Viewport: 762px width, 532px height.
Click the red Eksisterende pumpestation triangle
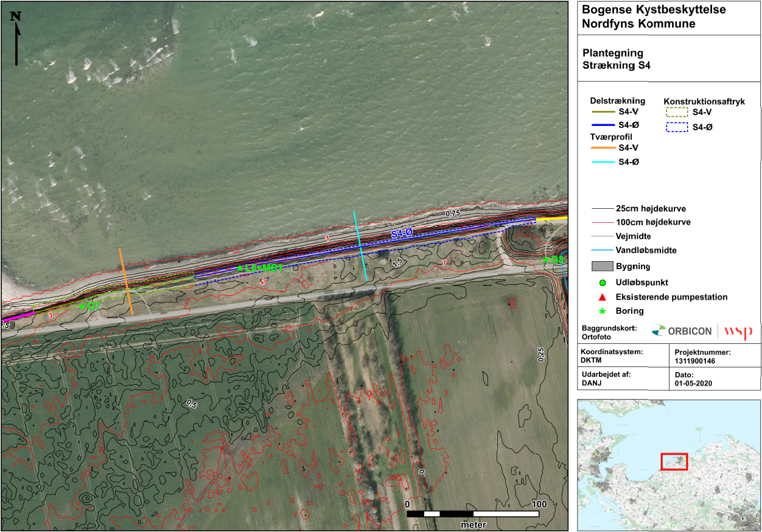[x=603, y=297]
